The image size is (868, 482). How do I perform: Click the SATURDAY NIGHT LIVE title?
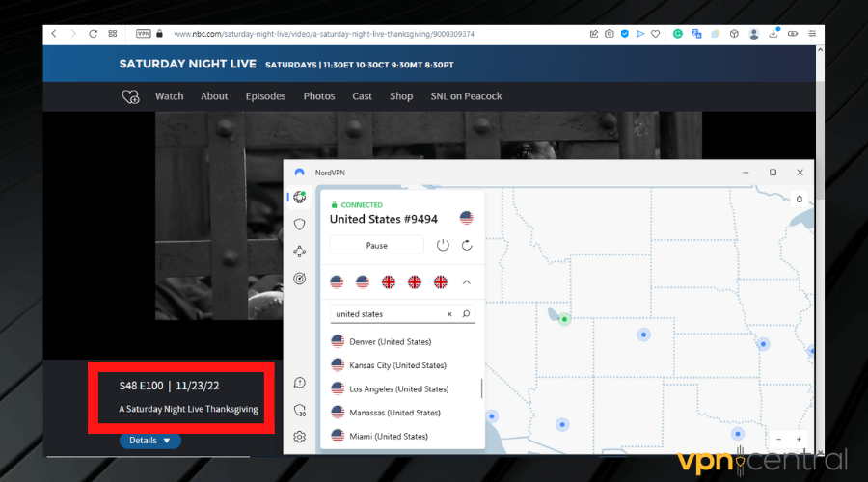188,65
